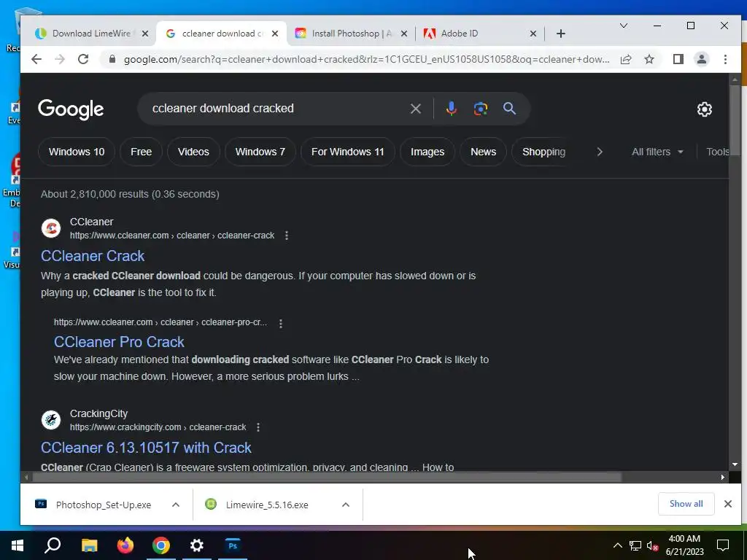Select the ccleaner download tab
Viewport: 747px width, 560px height.
[x=222, y=34]
